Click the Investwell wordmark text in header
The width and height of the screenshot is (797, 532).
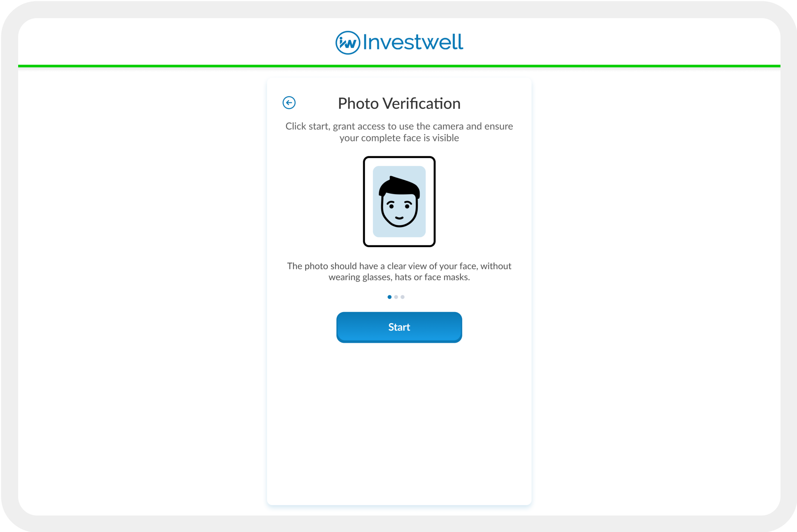[413, 42]
